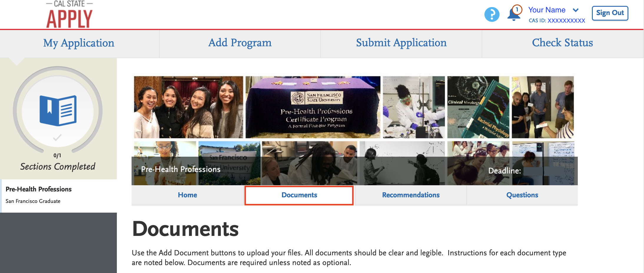
Task: Select Pre-Health Professions in the left sidebar
Action: click(39, 189)
